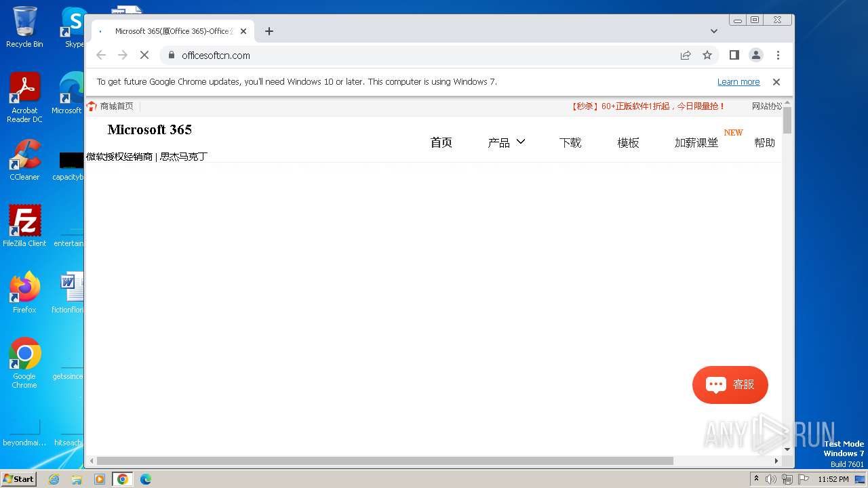Screen dimensions: 868x488
Task: Switch to Chrome in the taskbar
Action: [x=123, y=479]
